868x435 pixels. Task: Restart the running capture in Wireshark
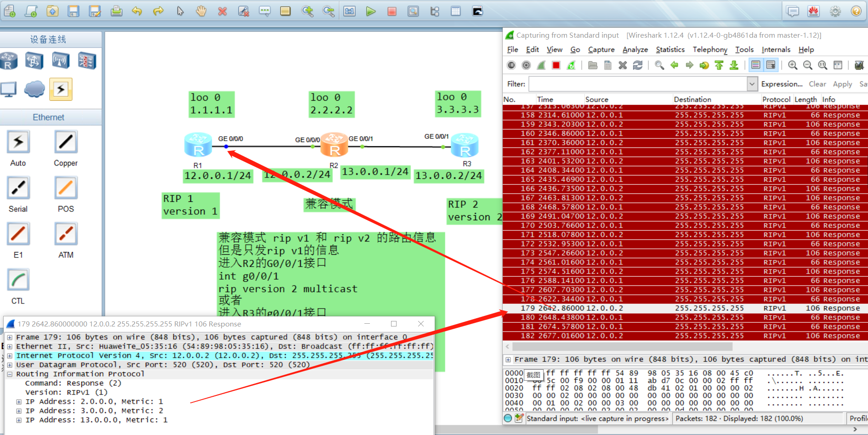(571, 65)
